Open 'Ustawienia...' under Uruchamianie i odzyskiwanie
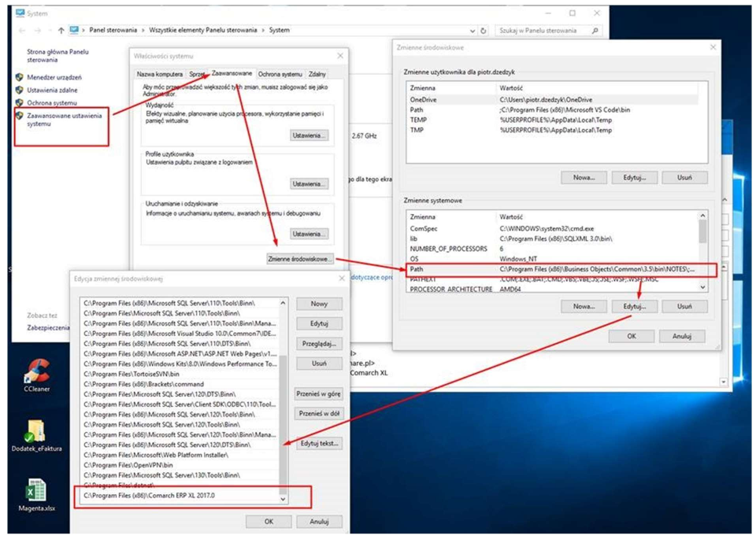756x539 pixels. [x=309, y=234]
